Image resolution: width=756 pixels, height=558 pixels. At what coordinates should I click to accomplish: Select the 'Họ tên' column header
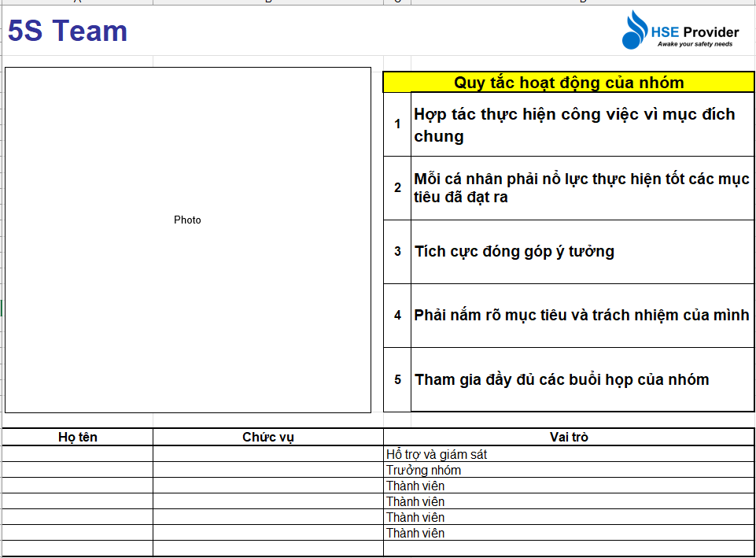[x=78, y=437]
